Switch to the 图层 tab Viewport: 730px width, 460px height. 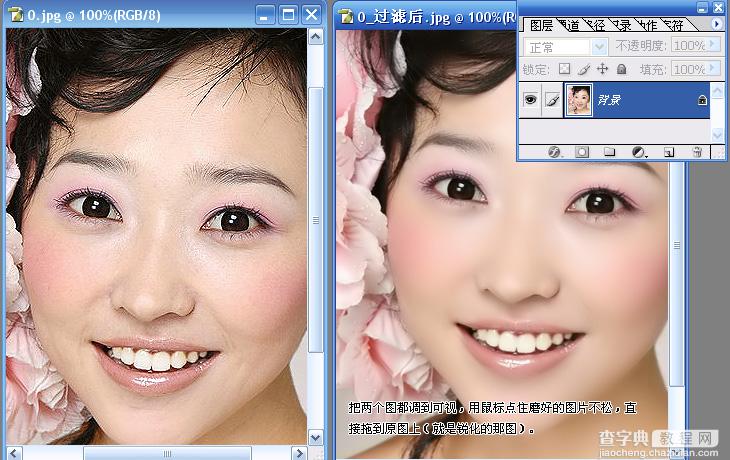541,25
